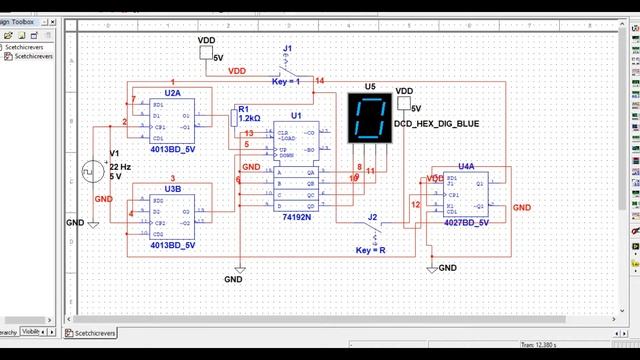This screenshot has width=640, height=360.
Task: Select the top-level Scetchicrevers design node
Action: pyautogui.click(x=24, y=47)
